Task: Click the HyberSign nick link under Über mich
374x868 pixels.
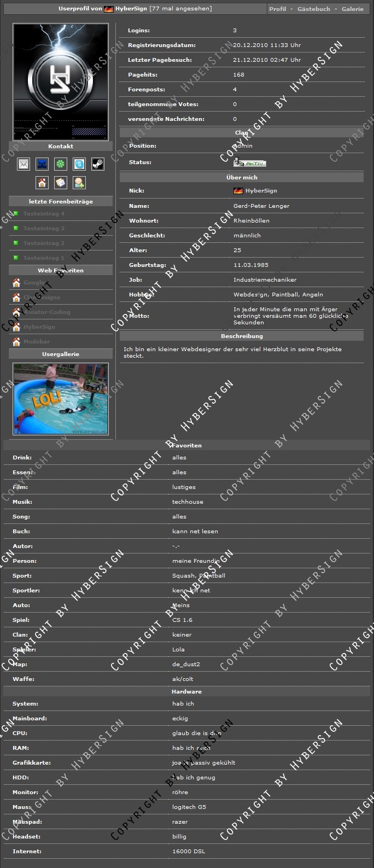Action: click(x=261, y=191)
